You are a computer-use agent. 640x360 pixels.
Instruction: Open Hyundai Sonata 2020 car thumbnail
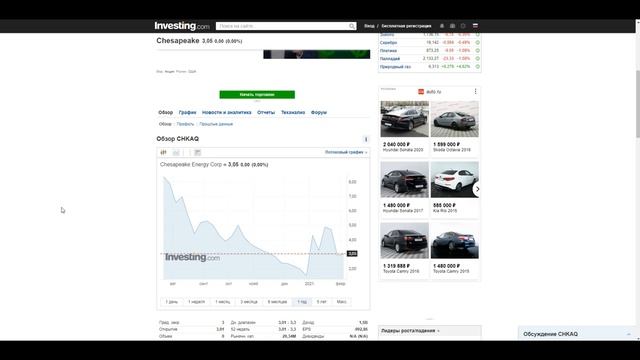pos(404,119)
